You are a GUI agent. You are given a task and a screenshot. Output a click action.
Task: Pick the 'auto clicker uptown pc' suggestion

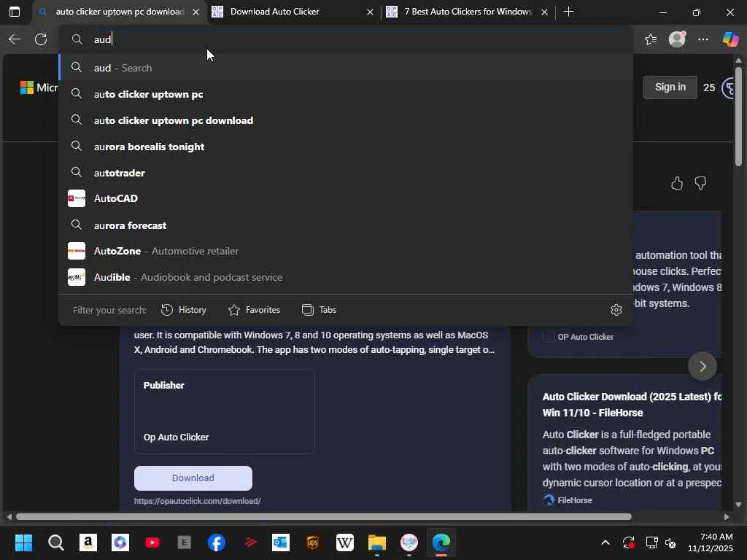[346, 94]
